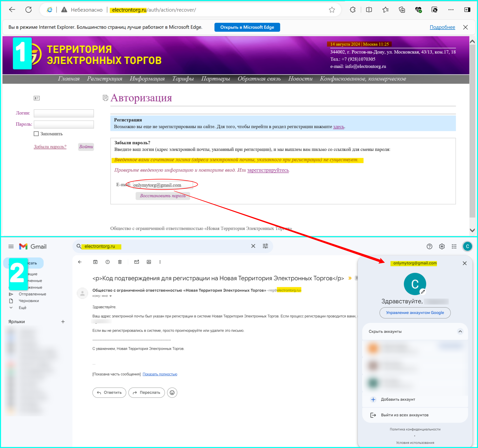Click the website page vertical scrollbar down arrow

(472, 230)
